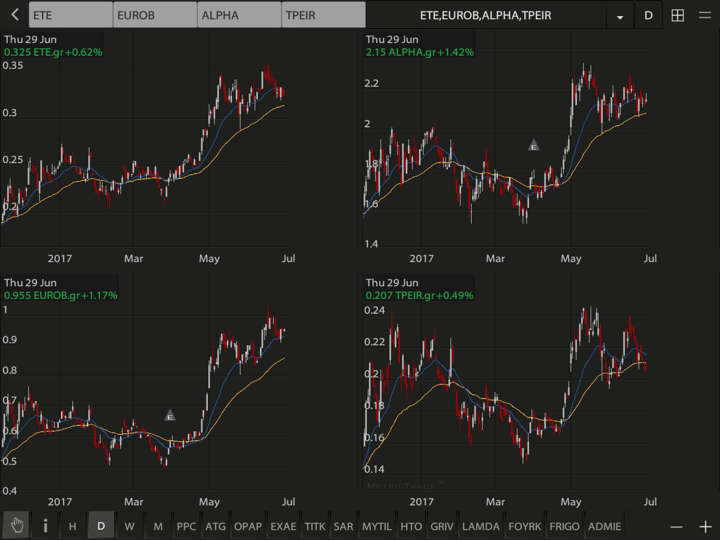Open the hamburger menu icon
The height and width of the screenshot is (540, 720).
(x=705, y=16)
